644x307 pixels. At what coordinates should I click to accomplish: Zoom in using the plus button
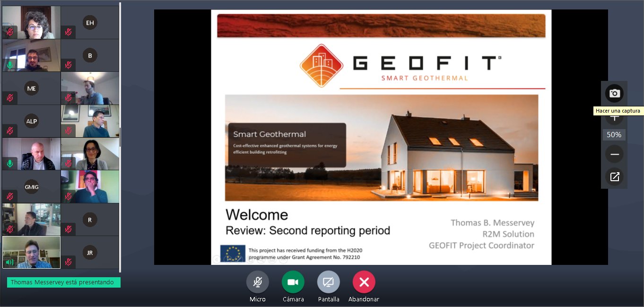(x=614, y=117)
